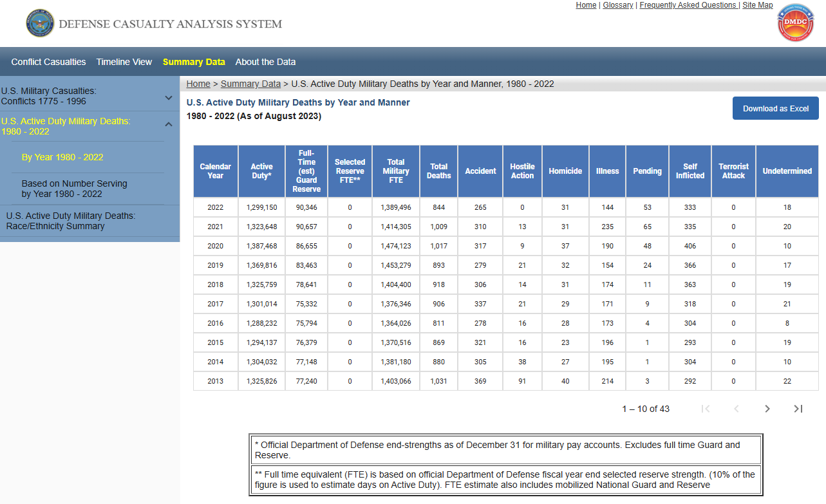Click the Home link in top header
The height and width of the screenshot is (504, 826).
pos(586,5)
